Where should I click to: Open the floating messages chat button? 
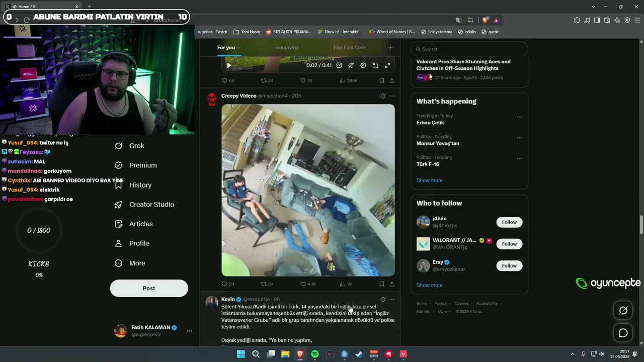[623, 333]
